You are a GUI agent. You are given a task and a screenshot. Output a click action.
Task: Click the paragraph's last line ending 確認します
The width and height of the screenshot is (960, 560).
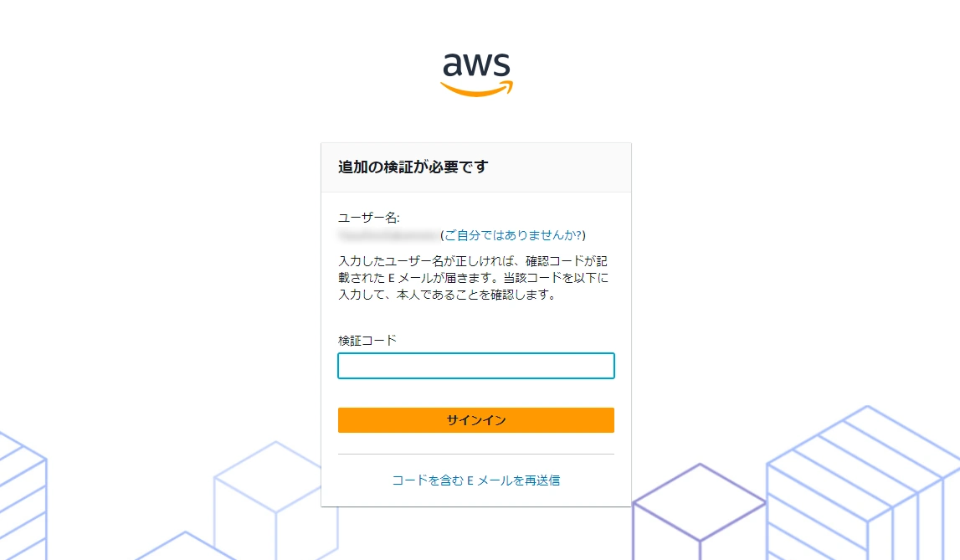pos(448,295)
